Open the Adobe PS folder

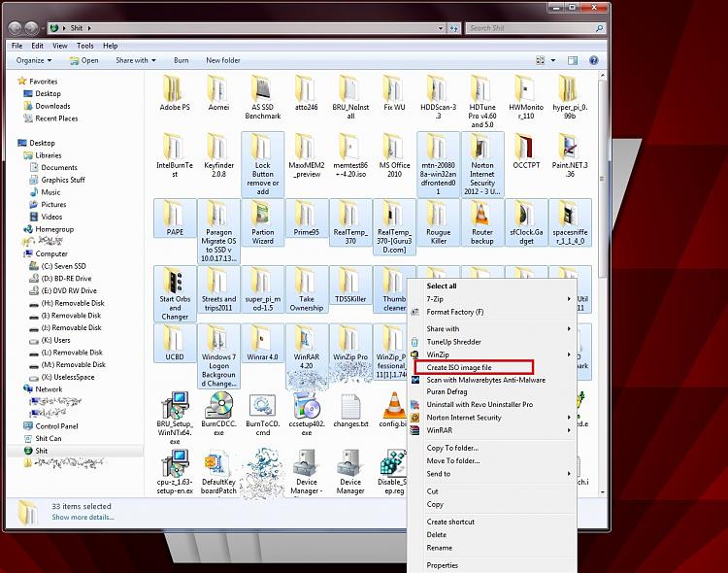[175, 93]
